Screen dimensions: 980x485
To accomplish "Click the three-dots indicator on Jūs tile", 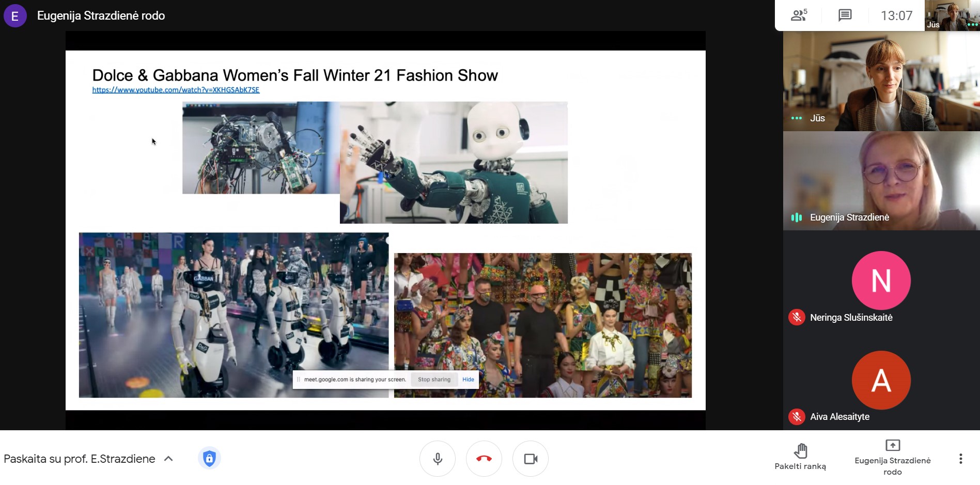I will [797, 118].
